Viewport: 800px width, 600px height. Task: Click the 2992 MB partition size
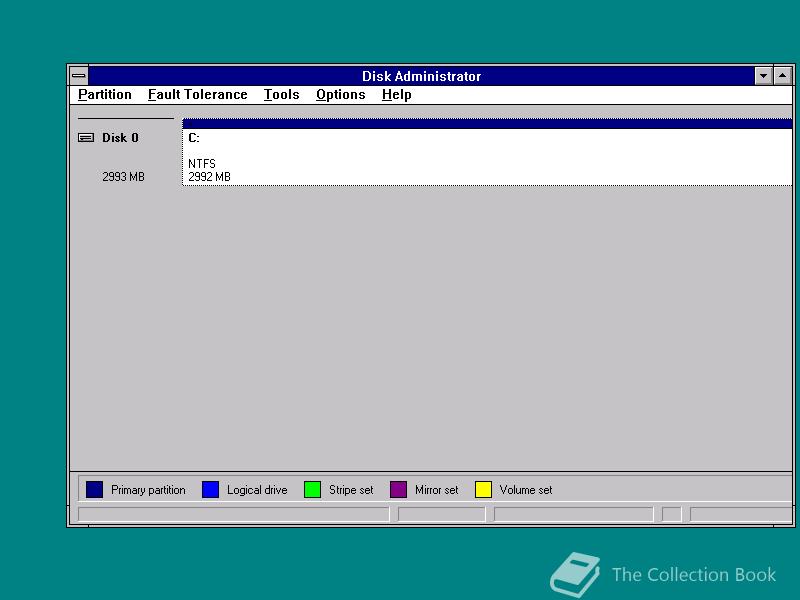[209, 177]
